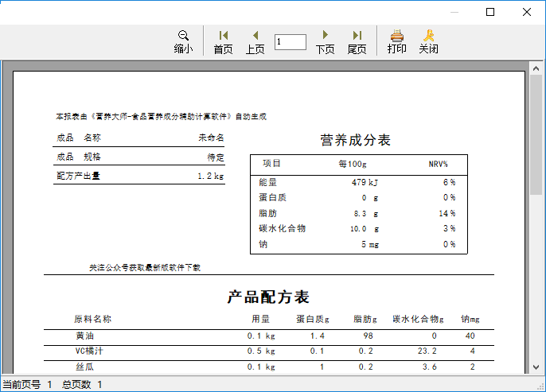This screenshot has width=546, height=392.
Task: Select the 待定 specification value
Action: [216, 157]
